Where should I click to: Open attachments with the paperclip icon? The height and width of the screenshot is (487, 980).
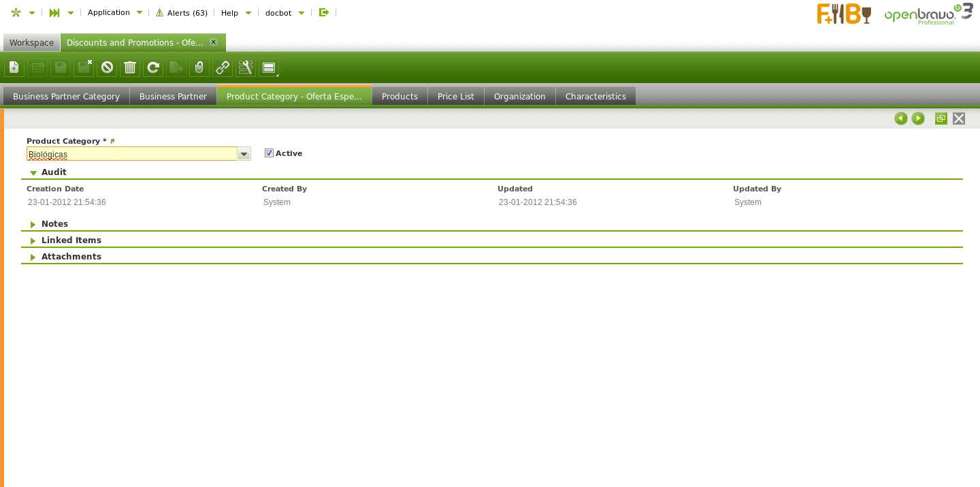coord(199,67)
